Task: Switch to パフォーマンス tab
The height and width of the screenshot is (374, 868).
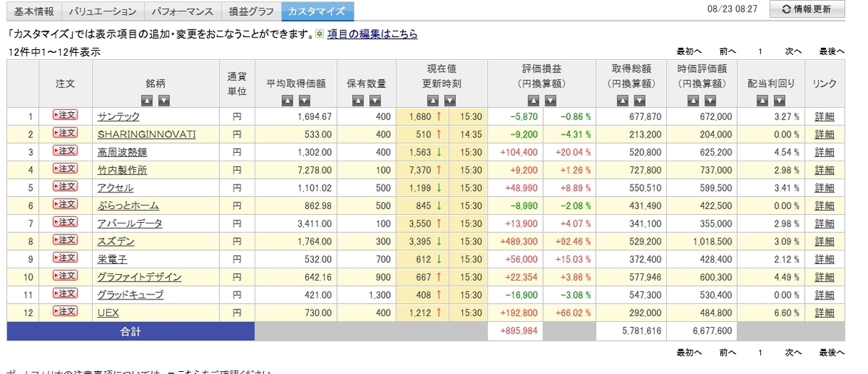Action: [181, 12]
